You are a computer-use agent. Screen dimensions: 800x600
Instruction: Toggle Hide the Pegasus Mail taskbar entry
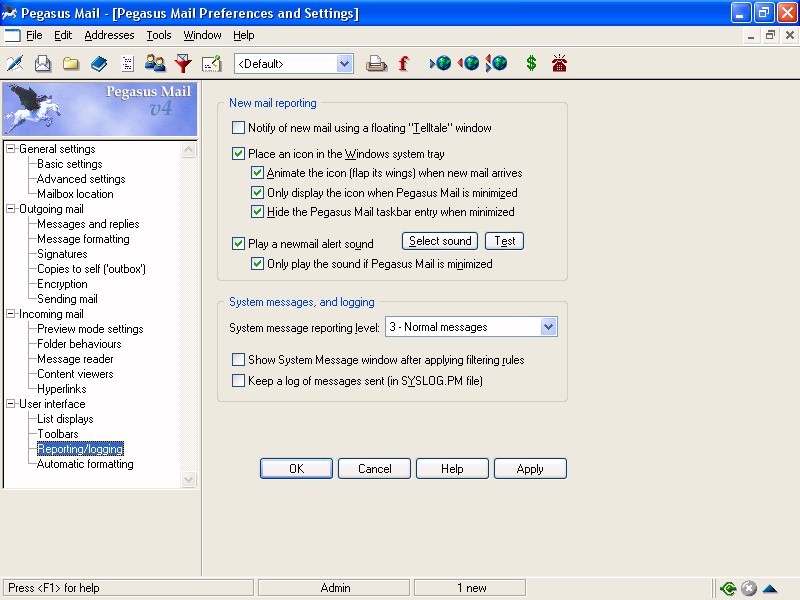point(257,212)
